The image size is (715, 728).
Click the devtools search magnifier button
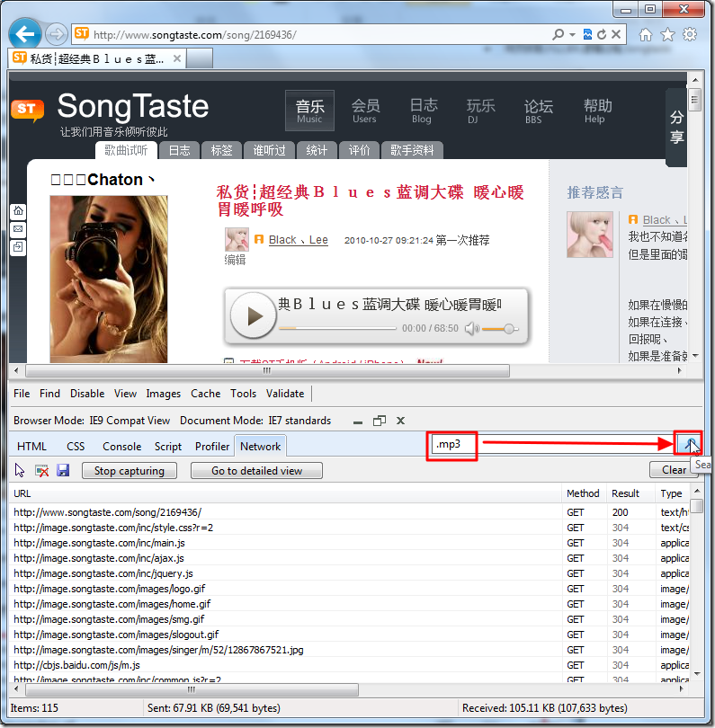[689, 444]
